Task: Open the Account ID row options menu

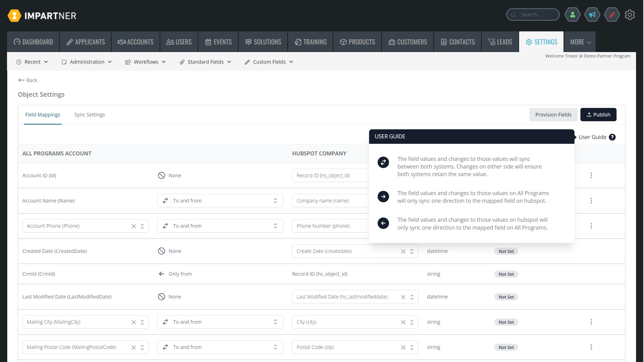Action: click(591, 175)
